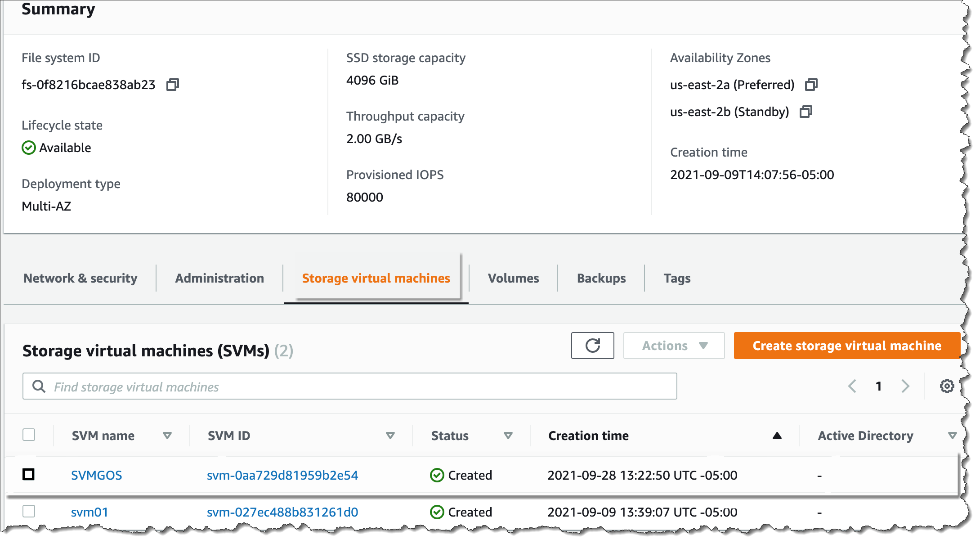Check the svm01 row checkbox
The height and width of the screenshot is (544, 980).
pyautogui.click(x=29, y=511)
